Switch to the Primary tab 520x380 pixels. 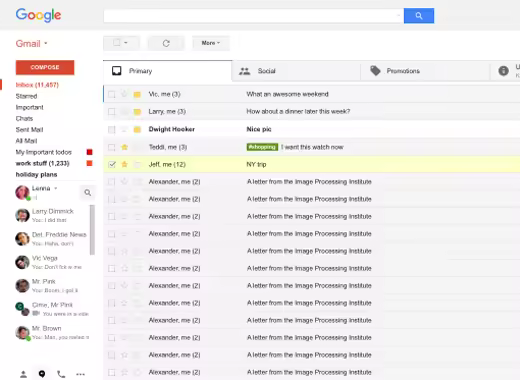coord(167,71)
